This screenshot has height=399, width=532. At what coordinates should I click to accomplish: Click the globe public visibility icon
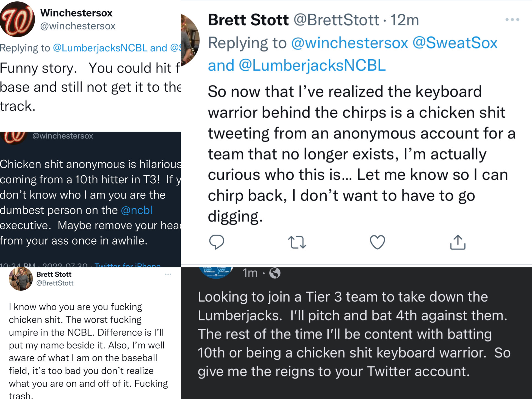[x=275, y=273]
